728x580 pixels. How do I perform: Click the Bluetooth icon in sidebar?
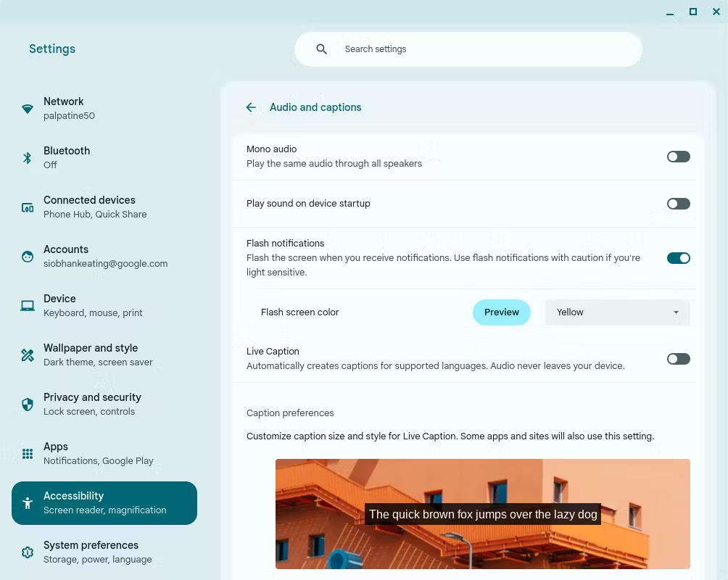point(28,158)
